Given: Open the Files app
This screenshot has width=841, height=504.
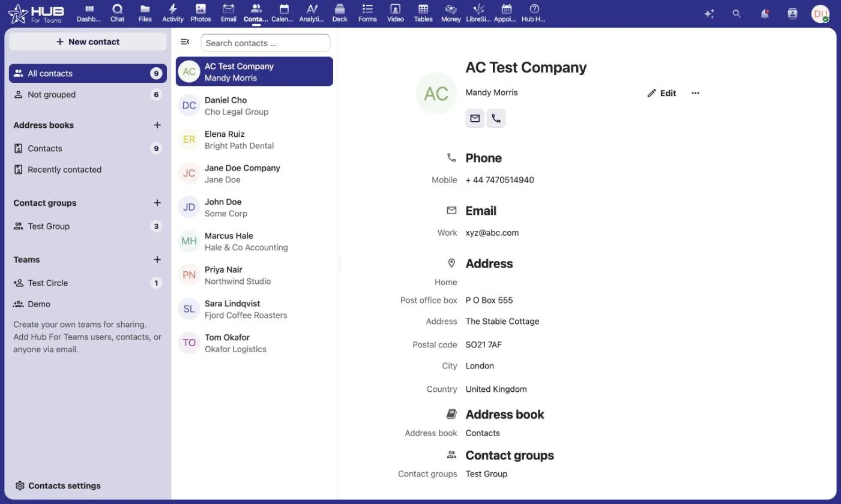Looking at the screenshot, I should click(x=145, y=13).
